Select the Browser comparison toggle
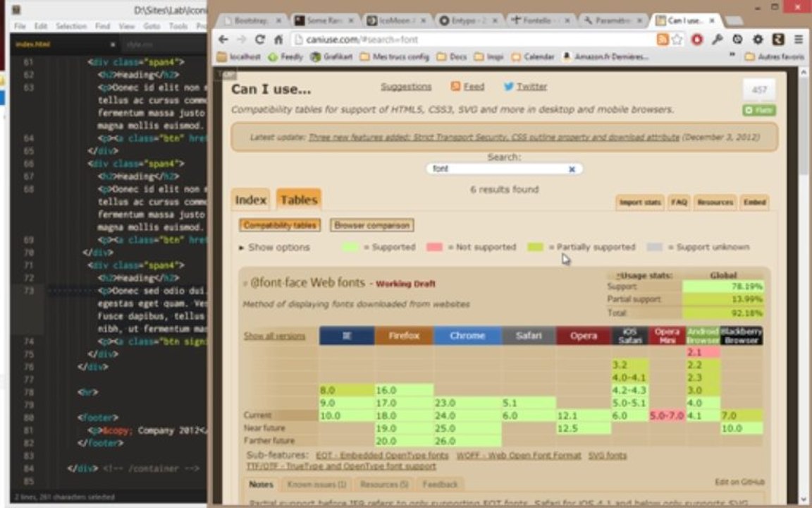This screenshot has height=508, width=812. [371, 225]
